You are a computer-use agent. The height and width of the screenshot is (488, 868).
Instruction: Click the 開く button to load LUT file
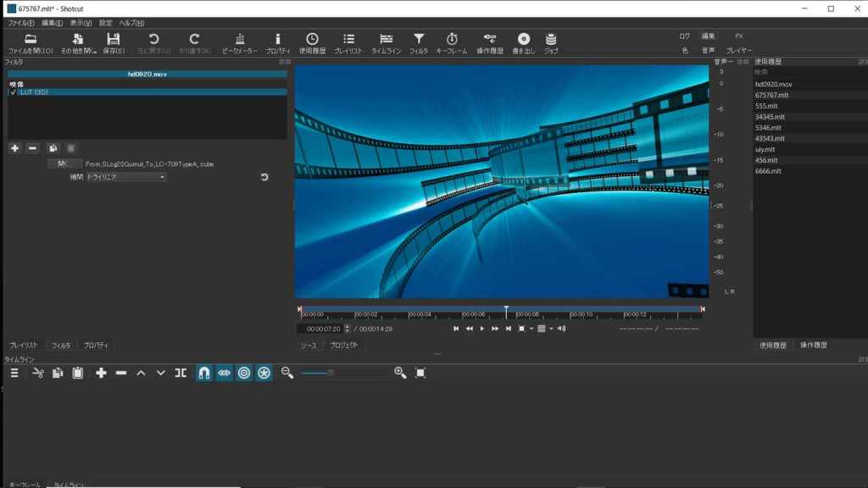click(63, 164)
